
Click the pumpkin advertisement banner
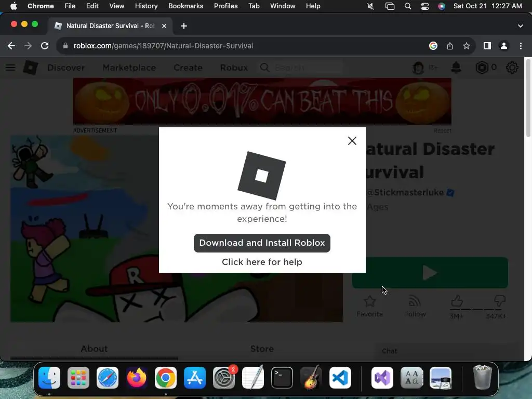coord(262,101)
